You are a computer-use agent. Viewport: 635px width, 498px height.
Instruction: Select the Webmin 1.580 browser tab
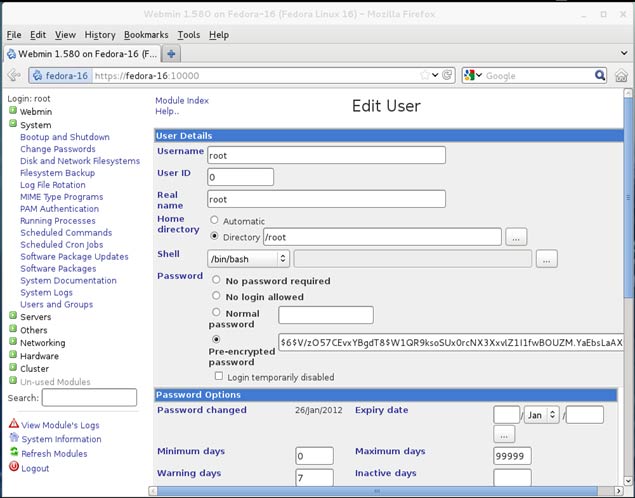tap(82, 54)
